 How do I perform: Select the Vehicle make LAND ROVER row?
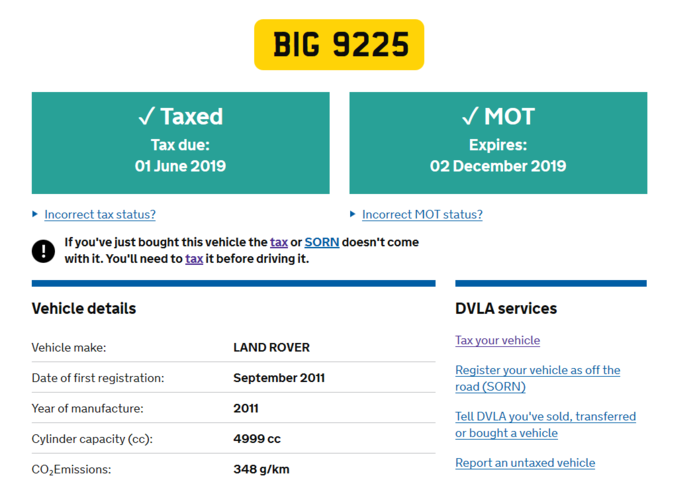click(x=233, y=347)
